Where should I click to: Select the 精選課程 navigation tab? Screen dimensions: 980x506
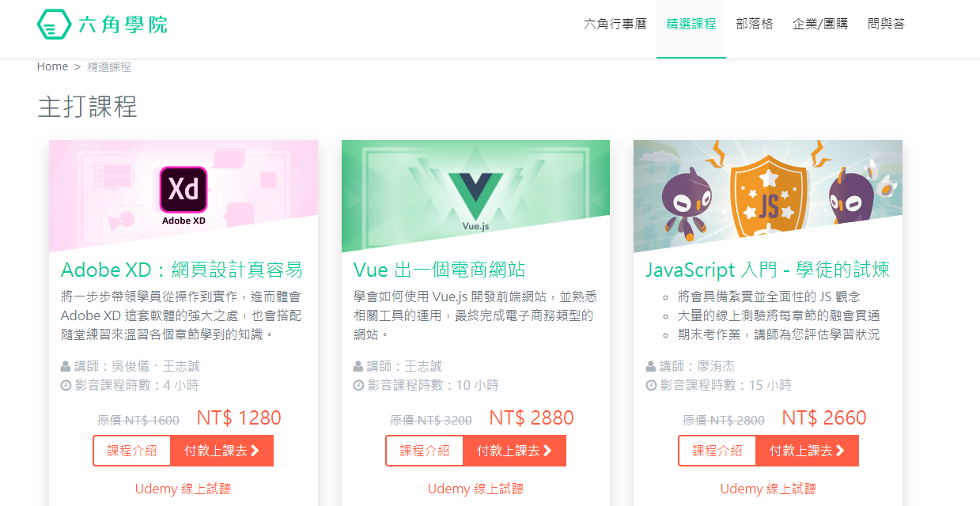click(x=691, y=24)
